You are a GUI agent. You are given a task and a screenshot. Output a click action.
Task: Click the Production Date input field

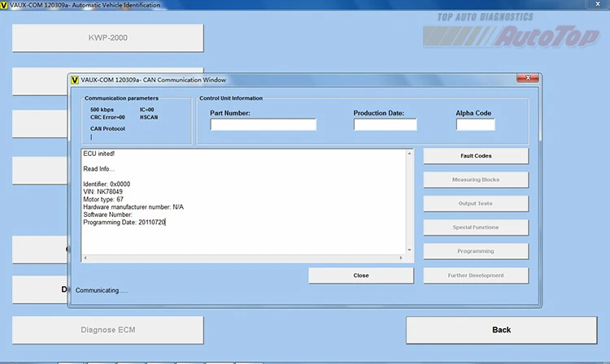coord(386,124)
